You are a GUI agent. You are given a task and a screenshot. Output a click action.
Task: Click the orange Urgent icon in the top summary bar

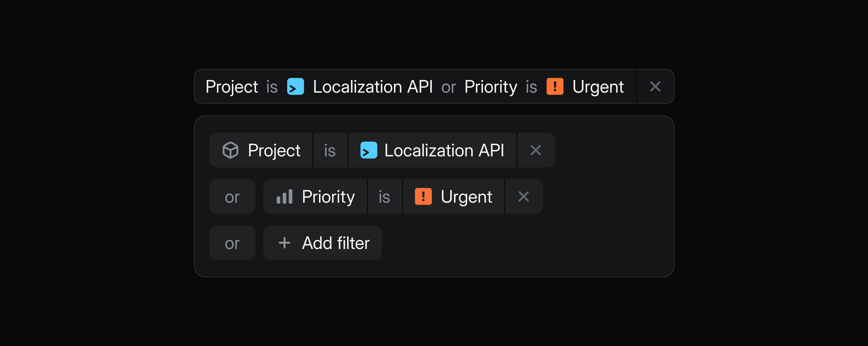[555, 87]
